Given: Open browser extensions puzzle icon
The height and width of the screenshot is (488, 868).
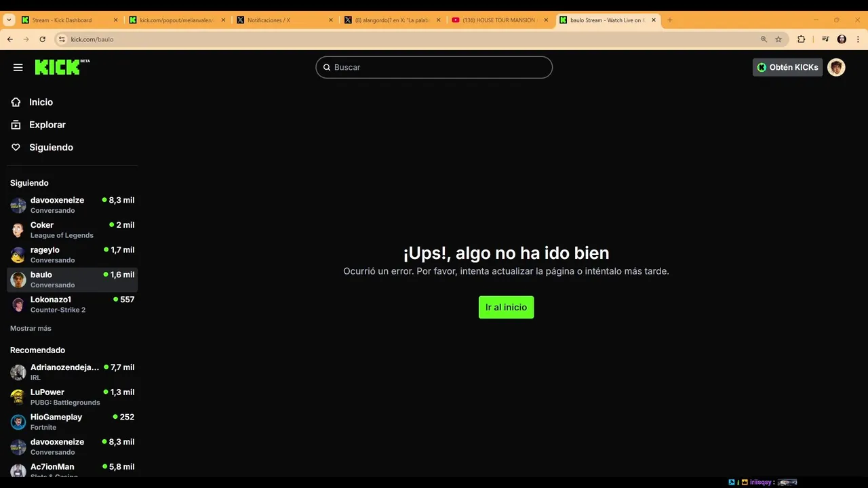Looking at the screenshot, I should click(801, 39).
